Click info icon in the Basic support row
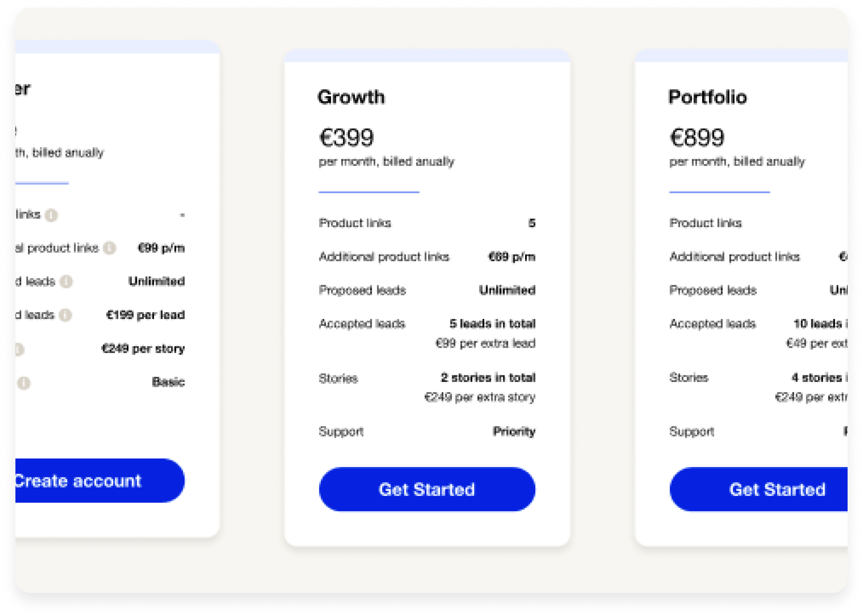 pos(24,383)
